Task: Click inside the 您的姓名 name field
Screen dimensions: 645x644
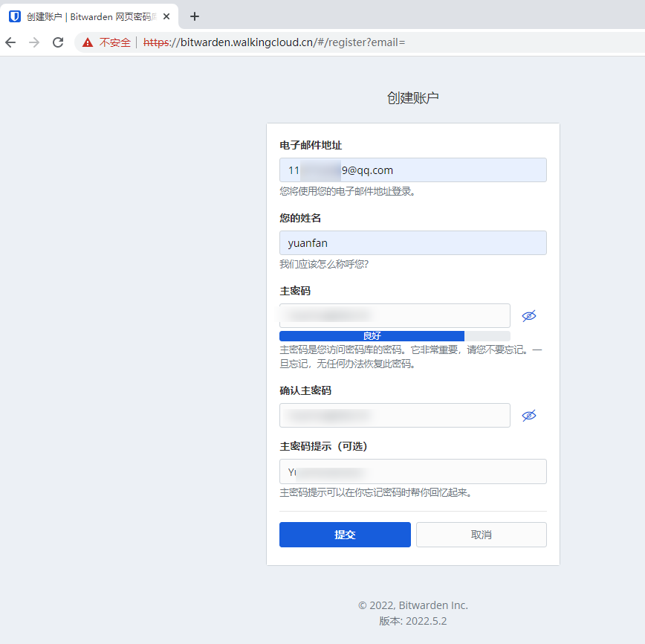Action: point(412,242)
